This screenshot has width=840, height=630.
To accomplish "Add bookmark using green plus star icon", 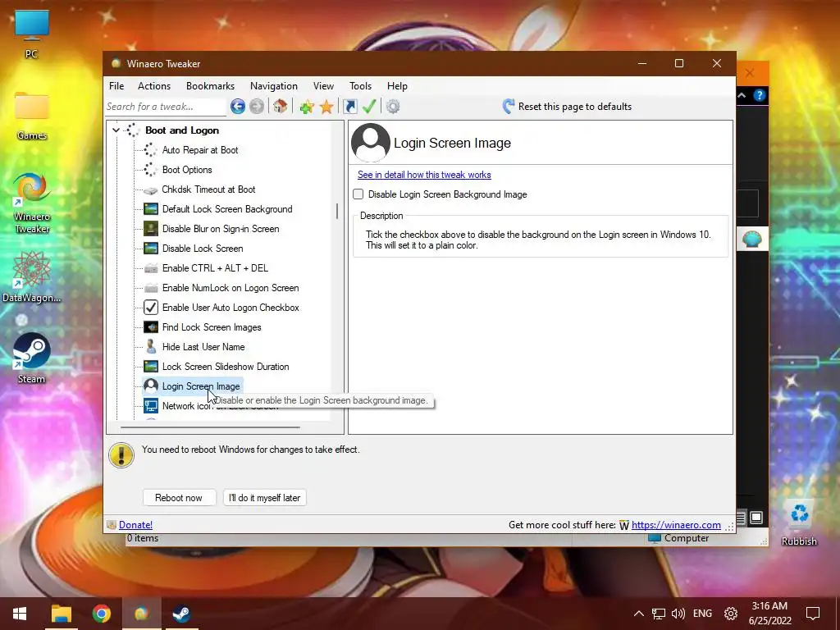I will [x=307, y=107].
